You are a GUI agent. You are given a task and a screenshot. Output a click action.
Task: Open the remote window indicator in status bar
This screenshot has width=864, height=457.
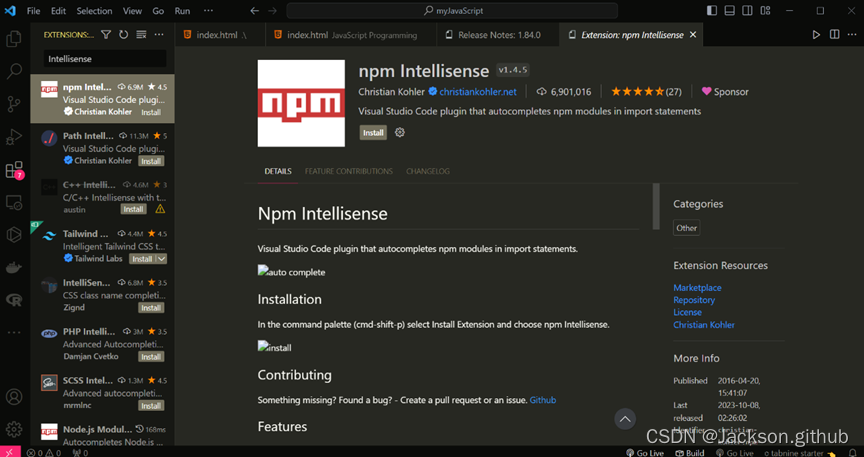pyautogui.click(x=10, y=452)
